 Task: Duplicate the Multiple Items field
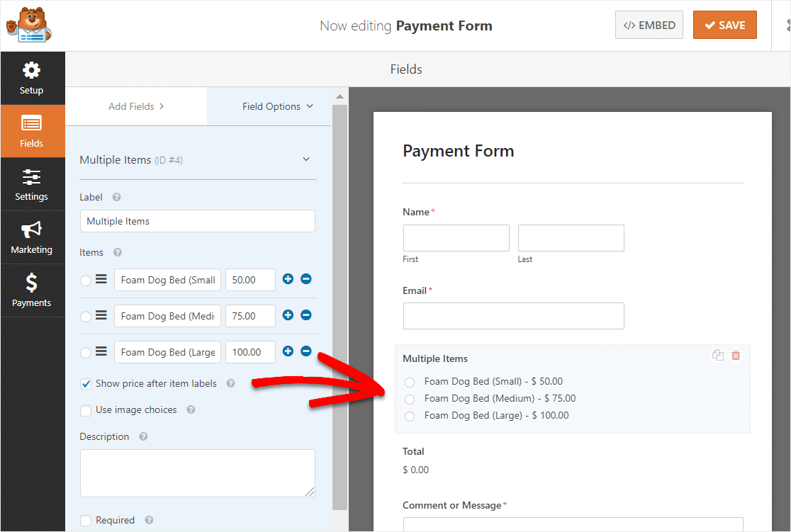click(x=718, y=355)
